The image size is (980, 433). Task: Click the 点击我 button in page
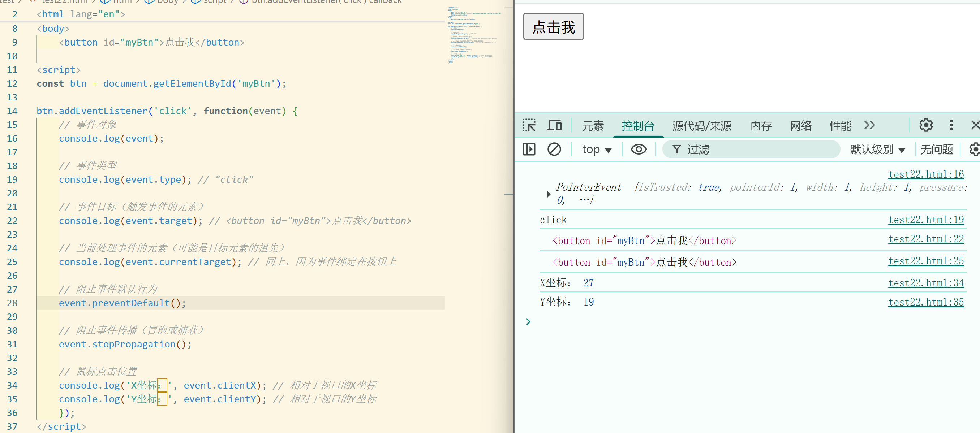point(553,26)
